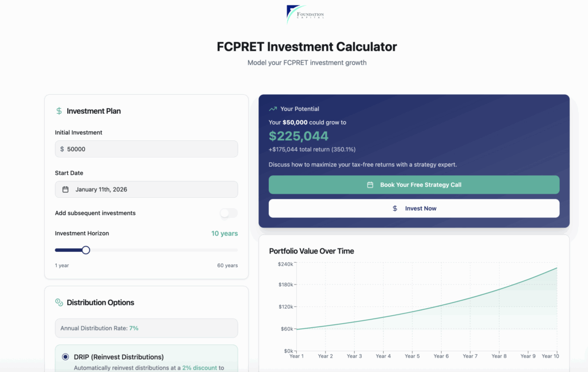Click the calendar icon on Book Strategy Call

point(370,185)
